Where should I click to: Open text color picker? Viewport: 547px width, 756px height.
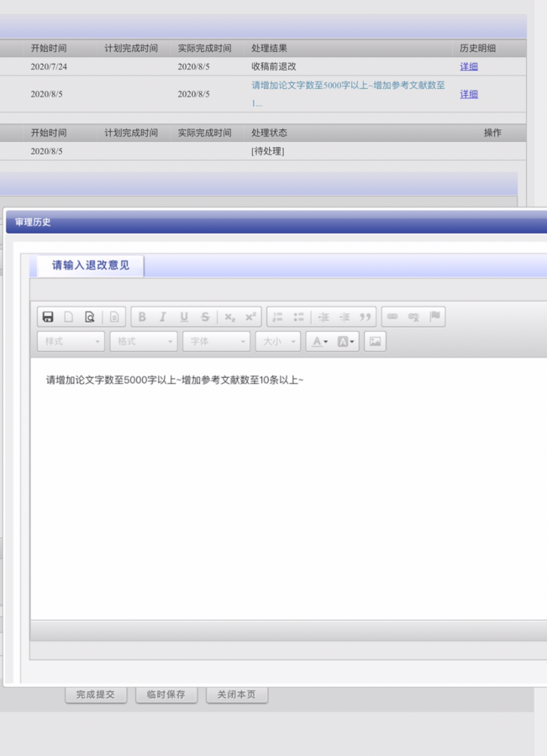pos(319,341)
